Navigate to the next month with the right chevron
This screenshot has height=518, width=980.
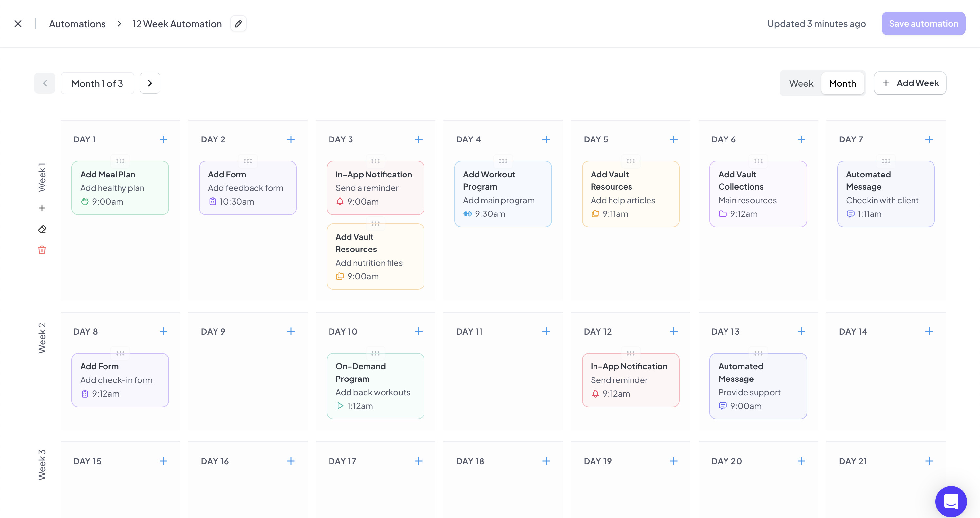pyautogui.click(x=150, y=83)
